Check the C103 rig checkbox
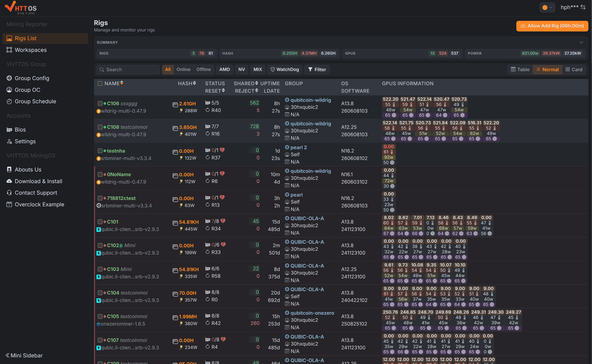This screenshot has width=592, height=364. [100, 269]
